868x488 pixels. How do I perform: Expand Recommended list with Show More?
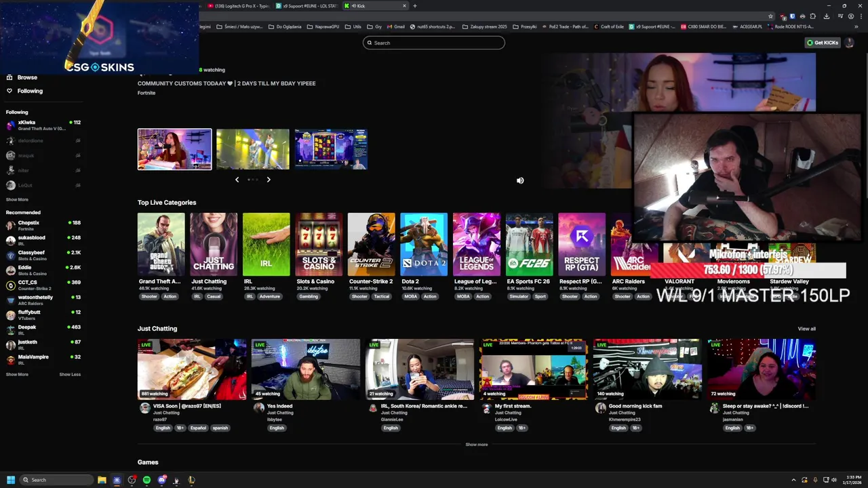click(17, 375)
